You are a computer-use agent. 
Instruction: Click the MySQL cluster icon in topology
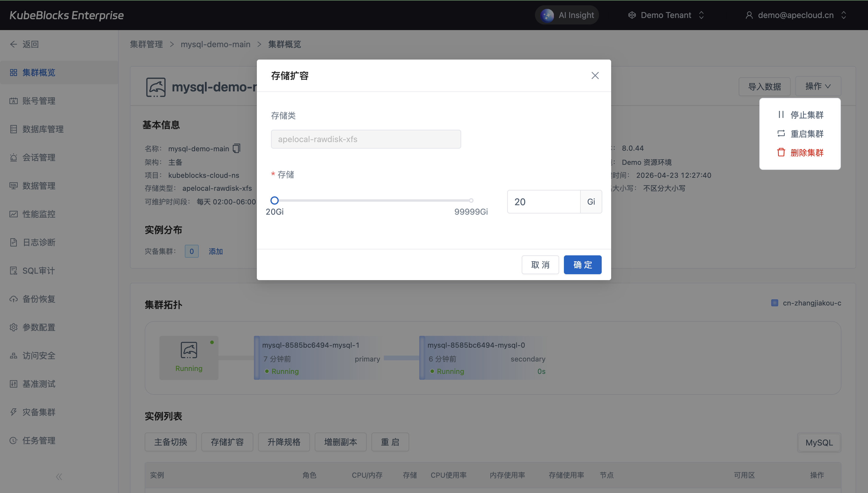(189, 351)
